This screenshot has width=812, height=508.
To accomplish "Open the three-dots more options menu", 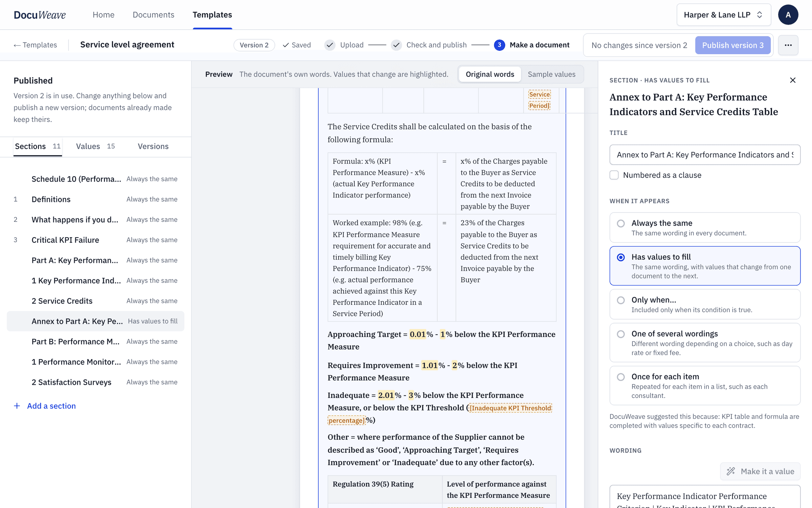I will coord(788,45).
